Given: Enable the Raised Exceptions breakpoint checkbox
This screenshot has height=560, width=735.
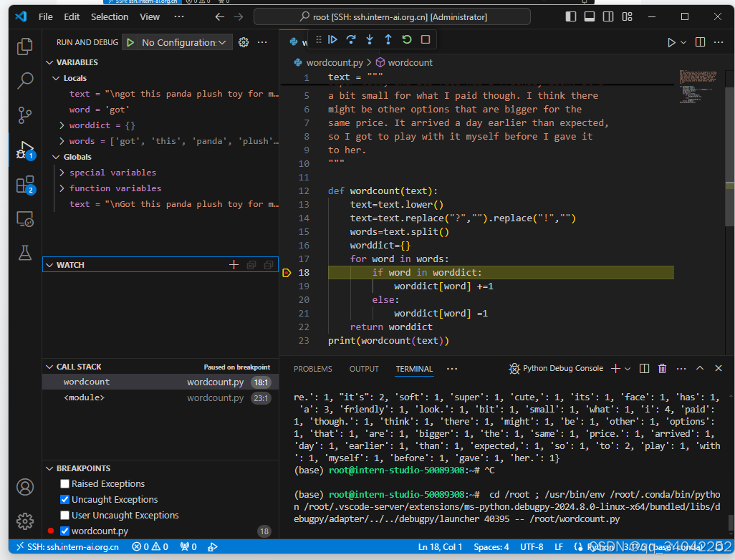Looking at the screenshot, I should tap(64, 483).
